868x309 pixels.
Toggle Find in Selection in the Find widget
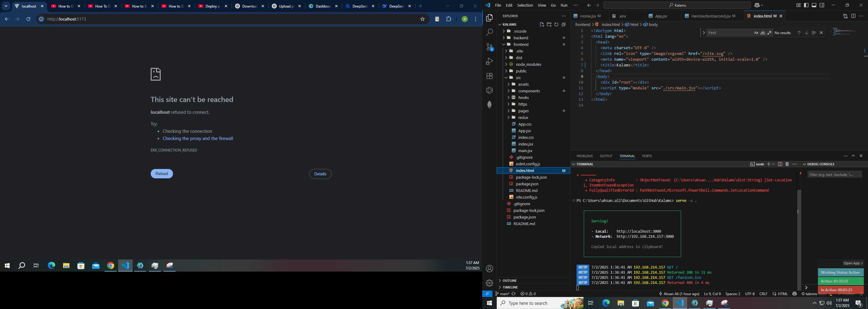(x=814, y=33)
